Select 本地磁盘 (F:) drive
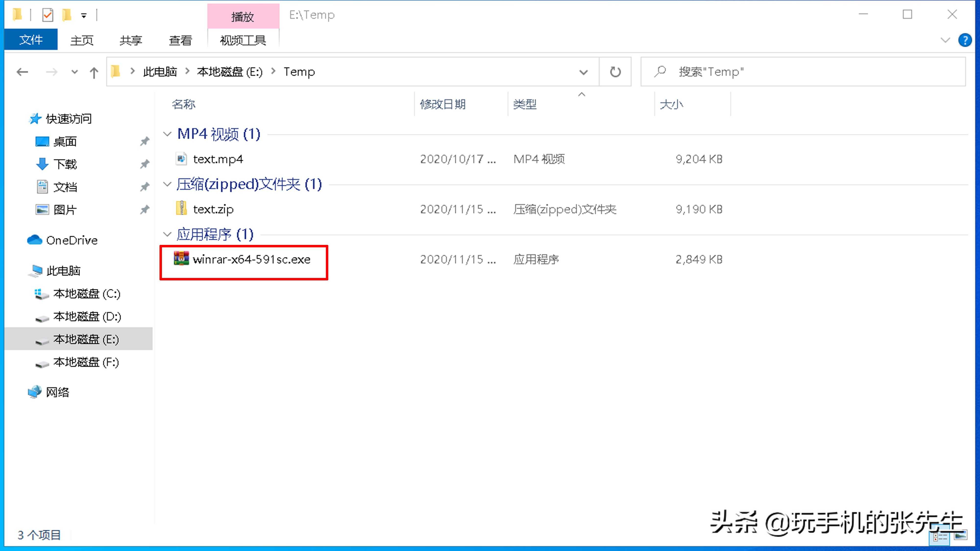This screenshot has height=551, width=980. 86,362
